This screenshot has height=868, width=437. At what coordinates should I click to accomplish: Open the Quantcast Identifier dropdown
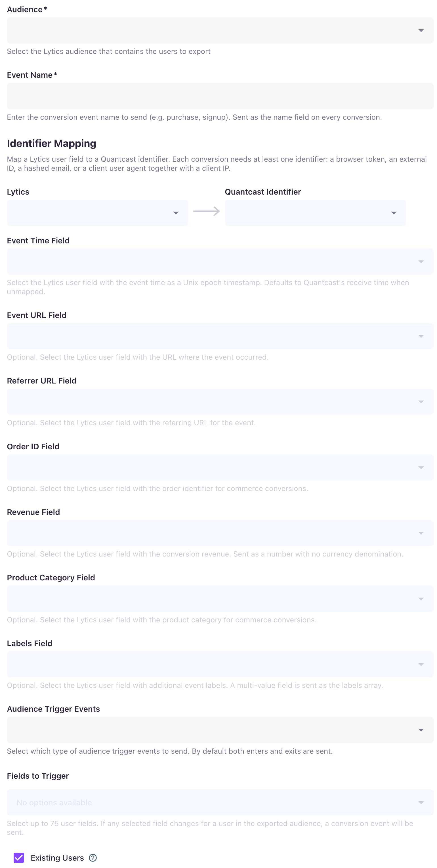pos(315,213)
